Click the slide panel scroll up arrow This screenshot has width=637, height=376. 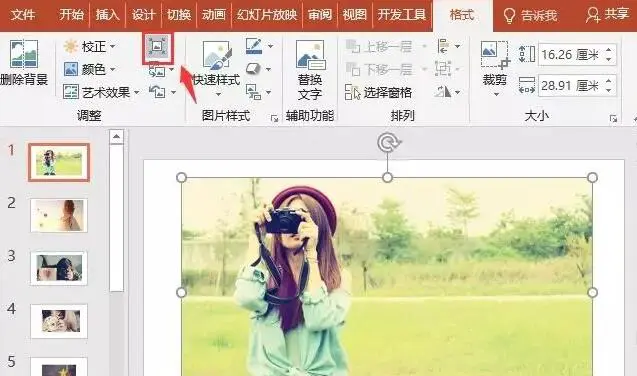[x=117, y=137]
